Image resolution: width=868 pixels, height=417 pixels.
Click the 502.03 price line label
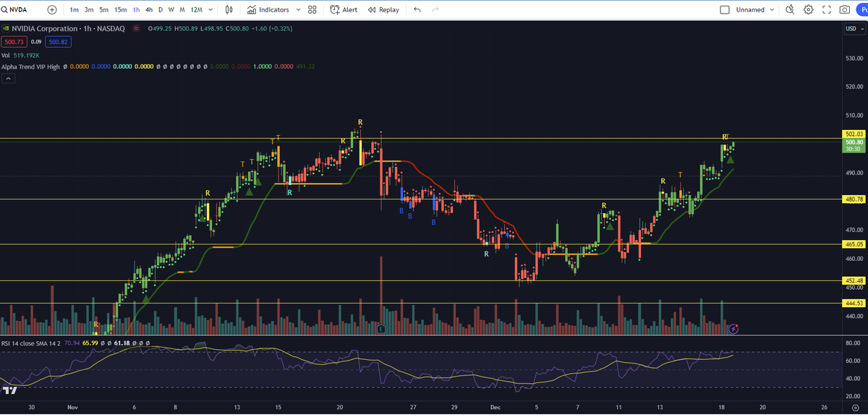pyautogui.click(x=854, y=134)
